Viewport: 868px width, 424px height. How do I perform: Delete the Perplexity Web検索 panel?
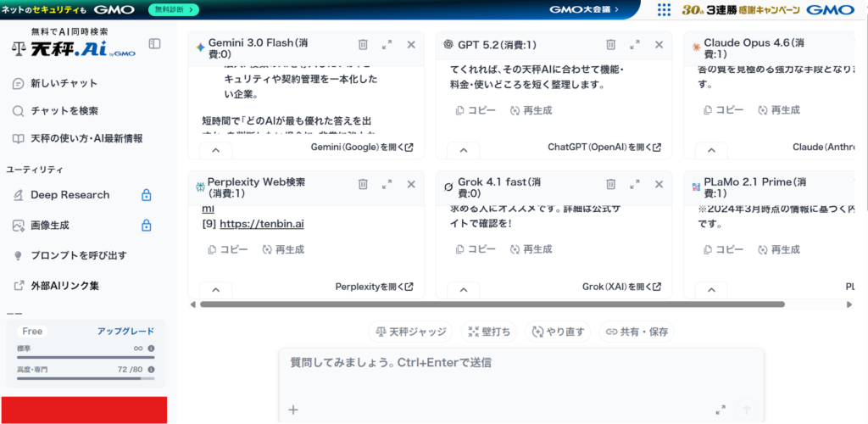363,184
